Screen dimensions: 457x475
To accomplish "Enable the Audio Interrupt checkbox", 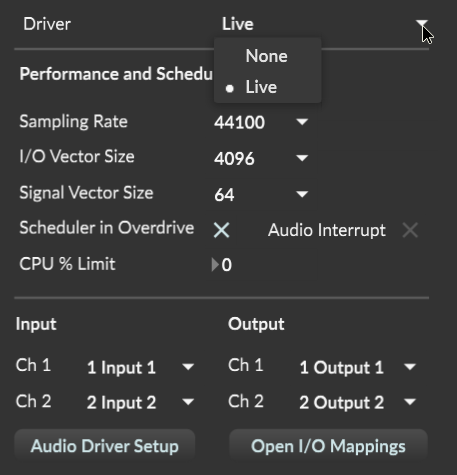I will pos(410,230).
